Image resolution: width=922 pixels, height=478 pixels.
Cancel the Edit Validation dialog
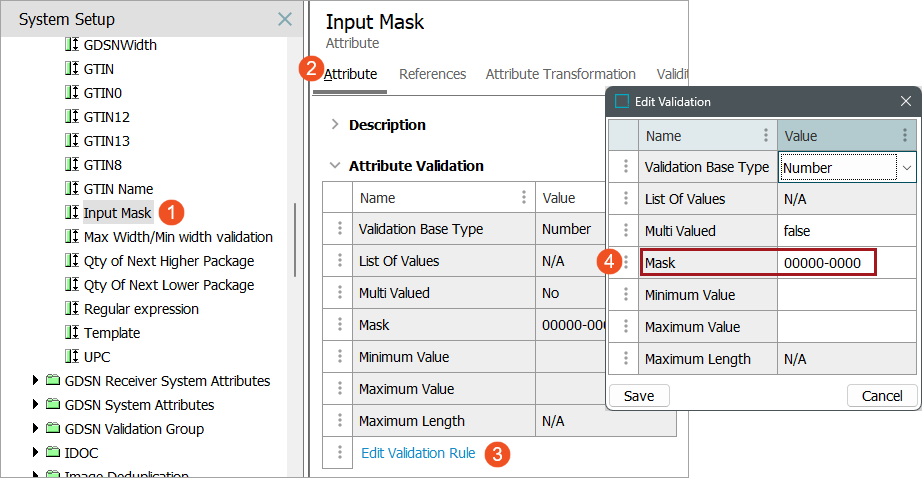click(x=881, y=396)
